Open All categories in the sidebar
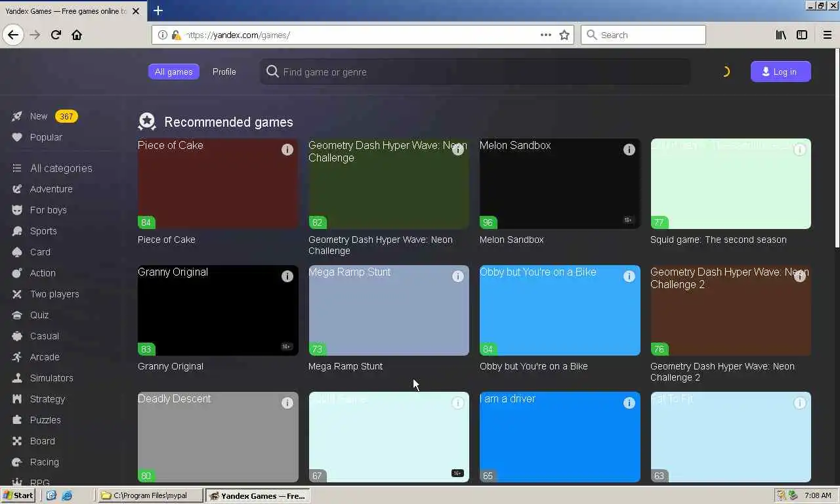This screenshot has width=840, height=504. [x=61, y=168]
